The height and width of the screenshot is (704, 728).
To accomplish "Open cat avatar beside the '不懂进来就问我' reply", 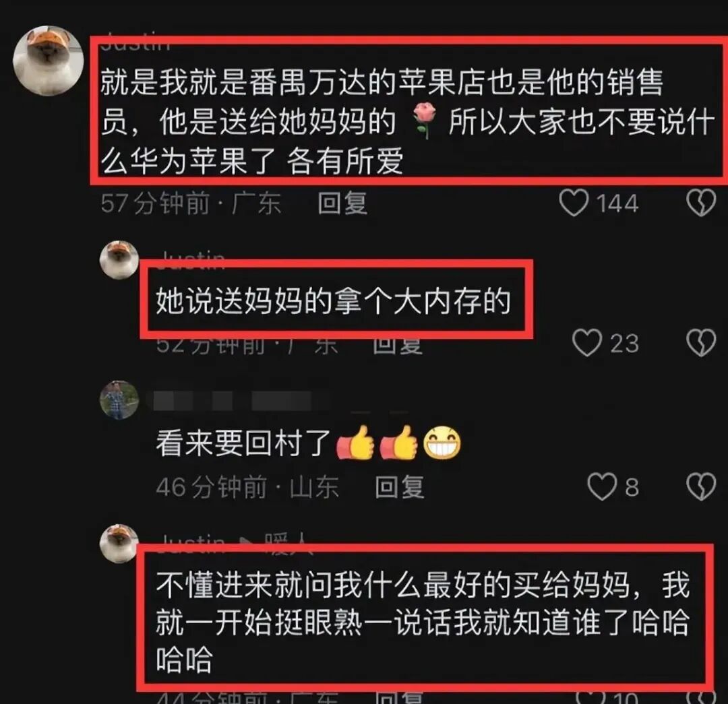I will (119, 544).
